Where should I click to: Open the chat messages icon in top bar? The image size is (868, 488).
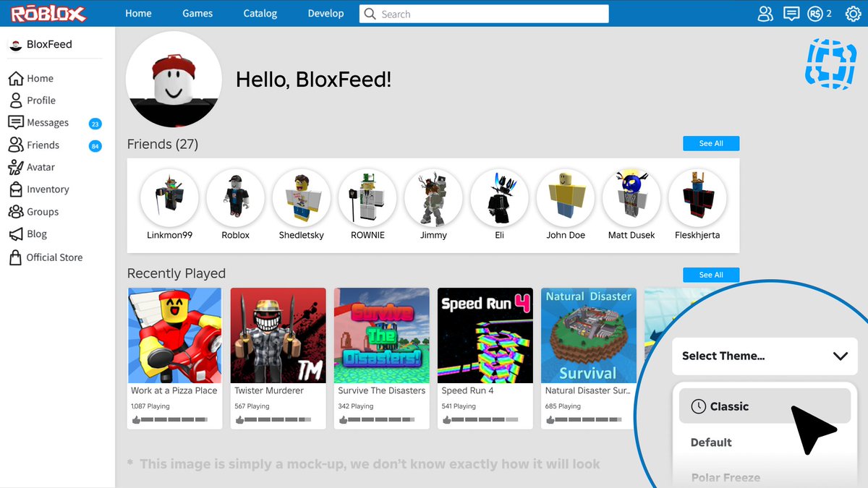[x=791, y=14]
